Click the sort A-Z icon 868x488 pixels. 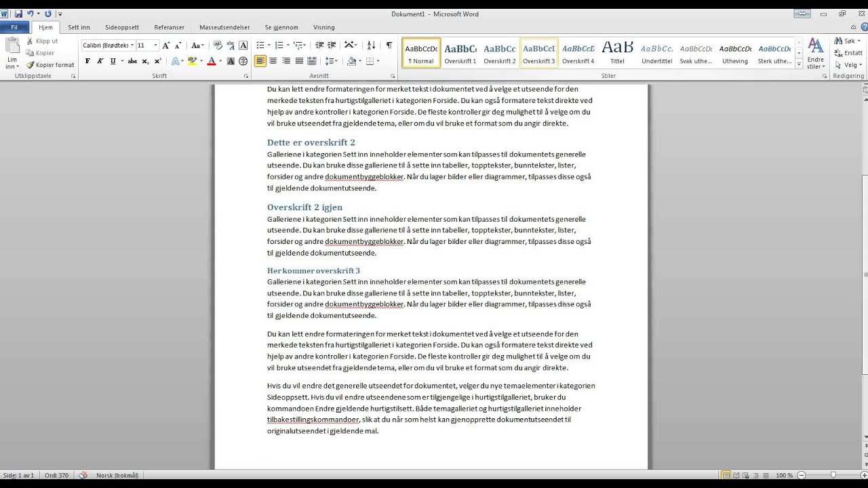click(371, 45)
